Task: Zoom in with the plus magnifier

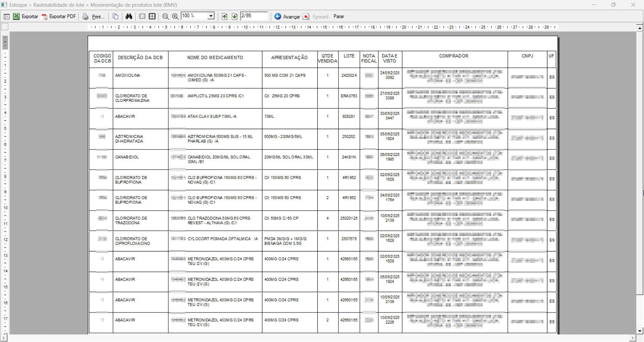Action: [x=175, y=16]
